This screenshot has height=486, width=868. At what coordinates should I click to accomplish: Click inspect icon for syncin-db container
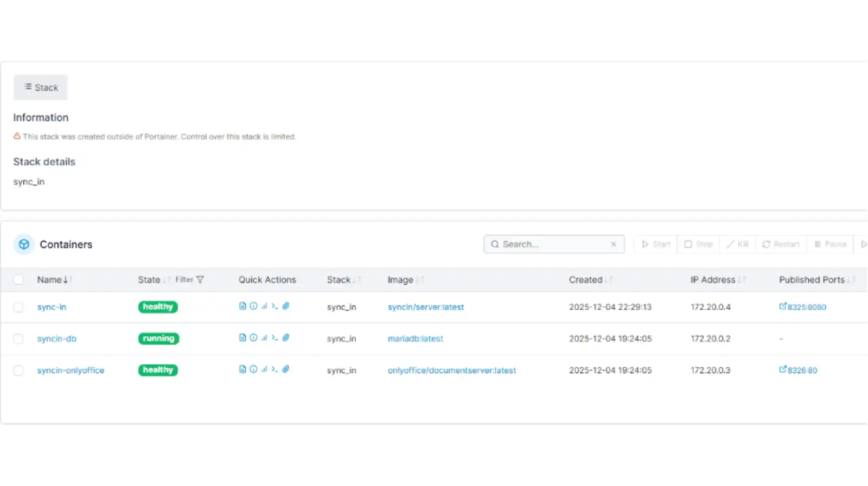[x=253, y=338]
